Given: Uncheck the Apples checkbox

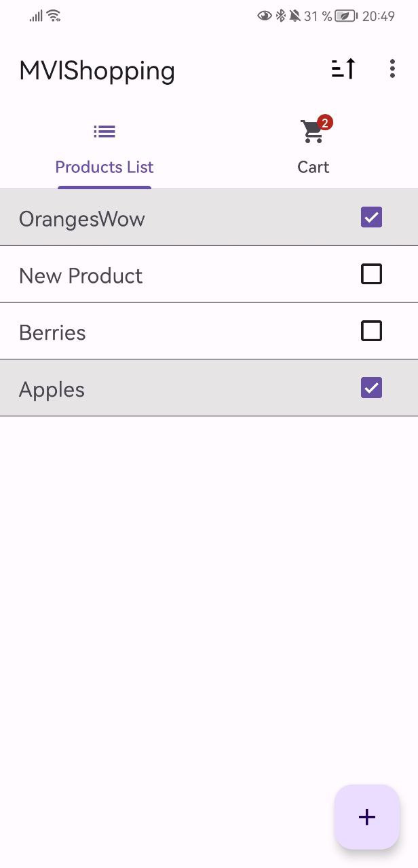Looking at the screenshot, I should tap(370, 388).
